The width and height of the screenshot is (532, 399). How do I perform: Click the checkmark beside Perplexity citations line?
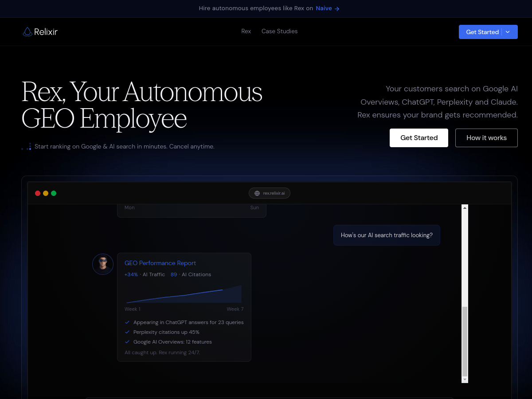[127, 332]
